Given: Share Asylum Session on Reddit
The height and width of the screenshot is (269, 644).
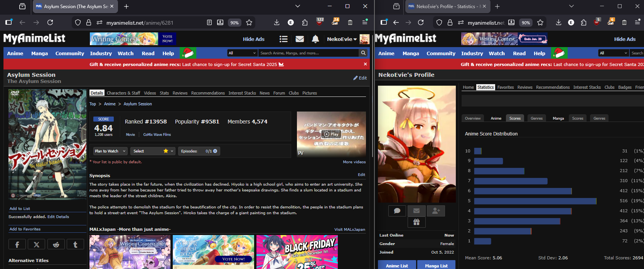Looking at the screenshot, I should click(x=56, y=244).
